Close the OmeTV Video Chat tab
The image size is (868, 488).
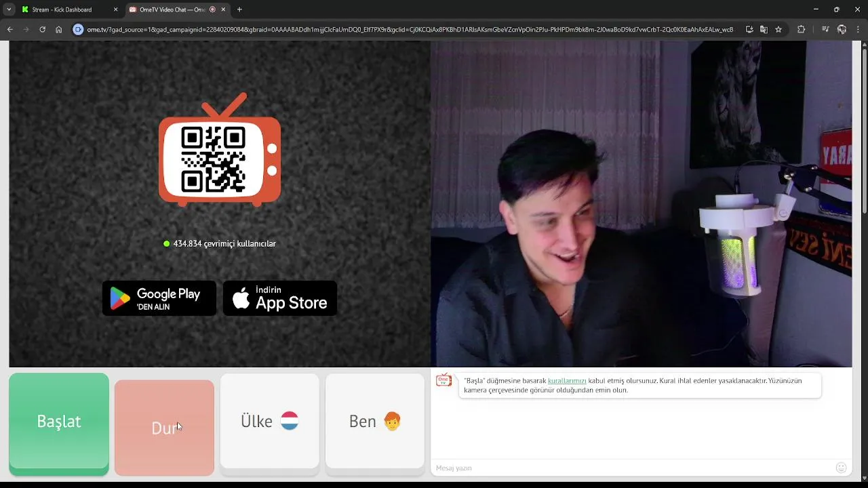coord(224,9)
